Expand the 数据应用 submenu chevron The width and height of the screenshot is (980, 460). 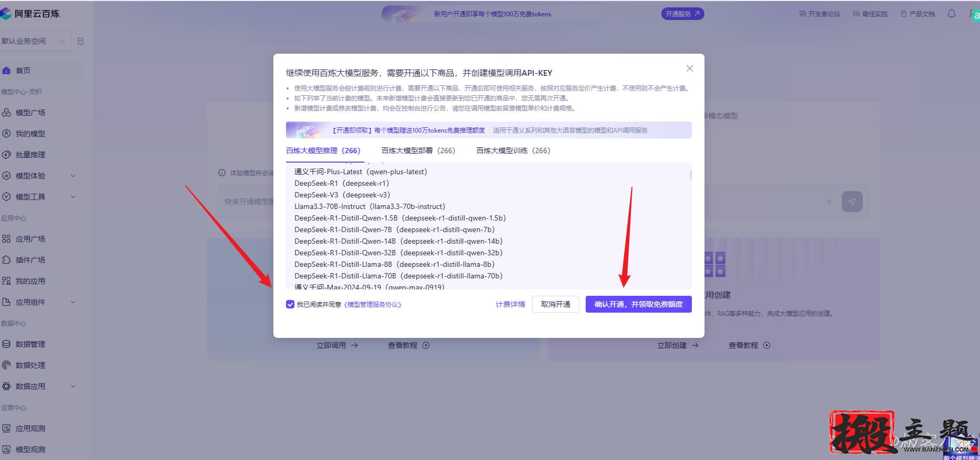(73, 386)
